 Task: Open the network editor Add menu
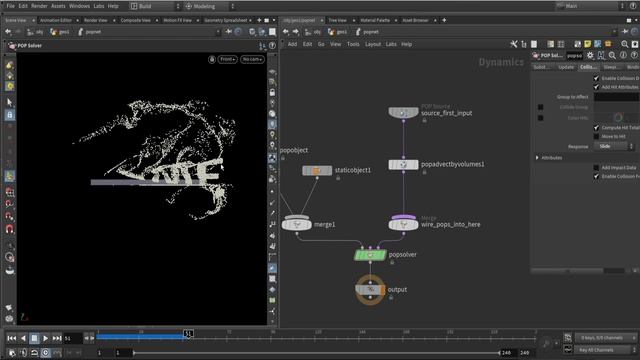292,44
